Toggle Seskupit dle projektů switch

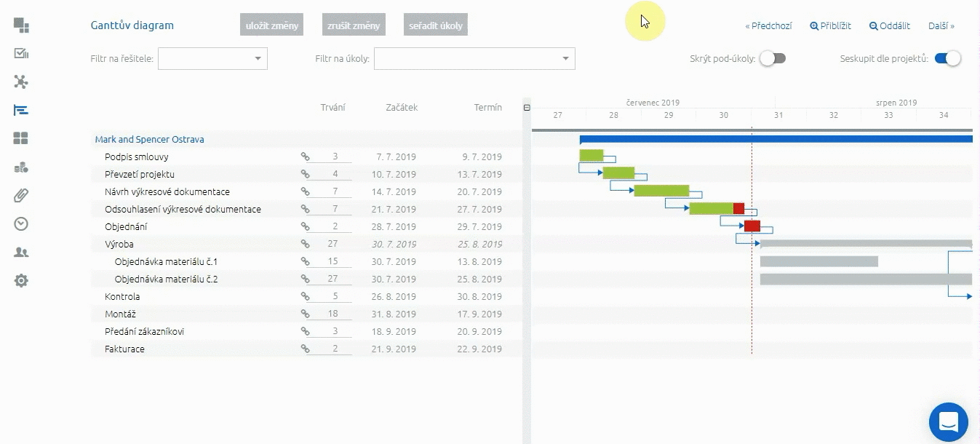click(948, 59)
